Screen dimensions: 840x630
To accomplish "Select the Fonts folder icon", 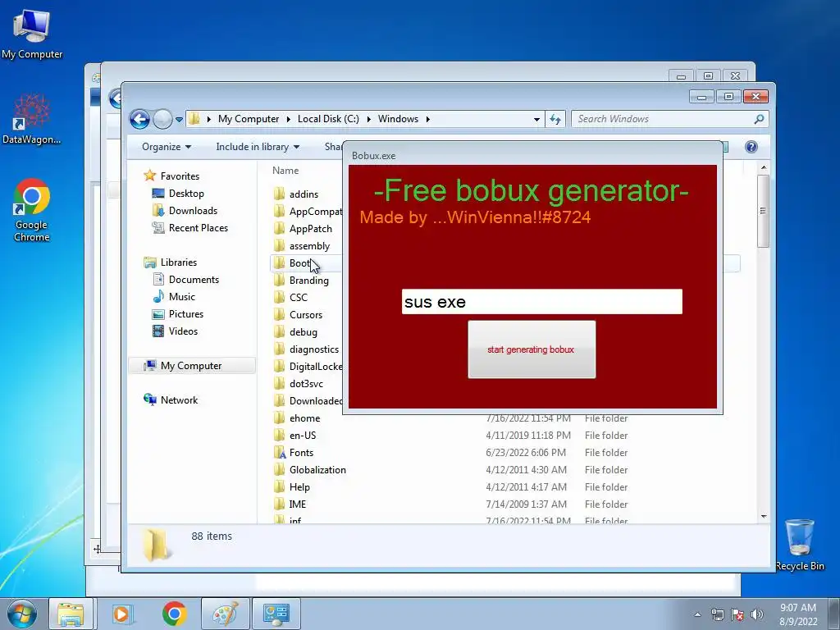I will click(279, 453).
